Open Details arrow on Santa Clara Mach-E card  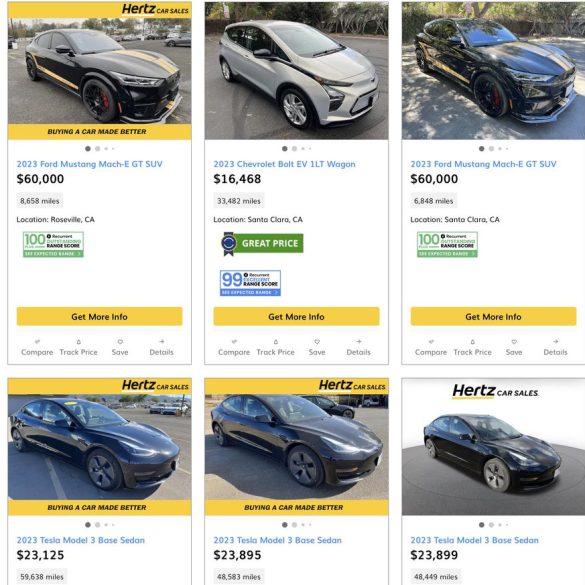[555, 347]
